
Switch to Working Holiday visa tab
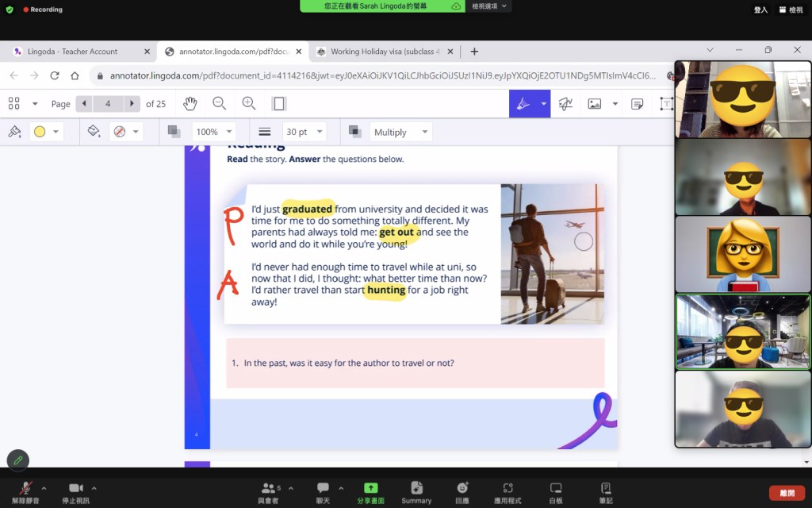384,52
